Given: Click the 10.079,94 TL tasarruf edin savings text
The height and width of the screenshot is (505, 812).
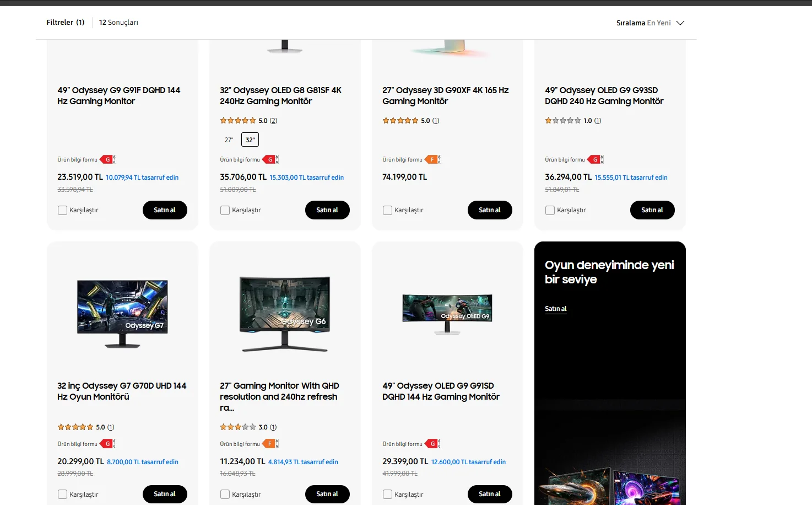Looking at the screenshot, I should click(142, 178).
